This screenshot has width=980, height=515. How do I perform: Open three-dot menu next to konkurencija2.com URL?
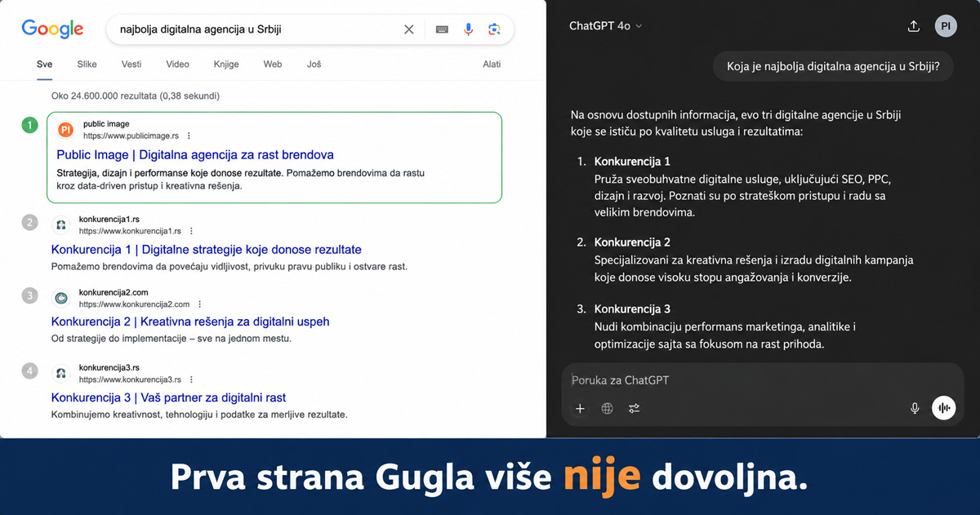tap(200, 304)
